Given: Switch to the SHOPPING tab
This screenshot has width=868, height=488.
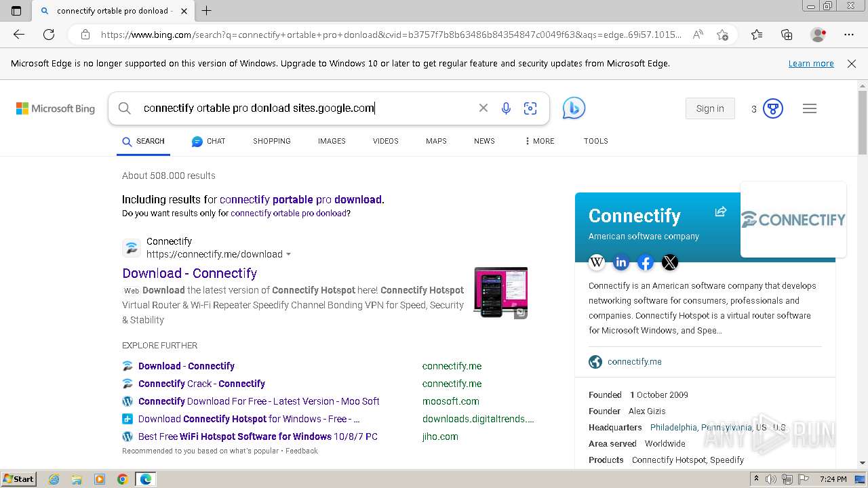Looking at the screenshot, I should tap(272, 141).
